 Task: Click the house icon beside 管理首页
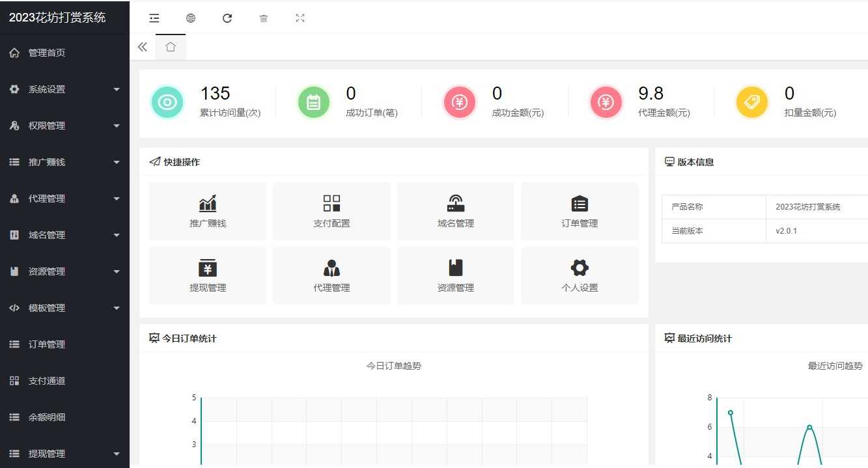(14, 53)
